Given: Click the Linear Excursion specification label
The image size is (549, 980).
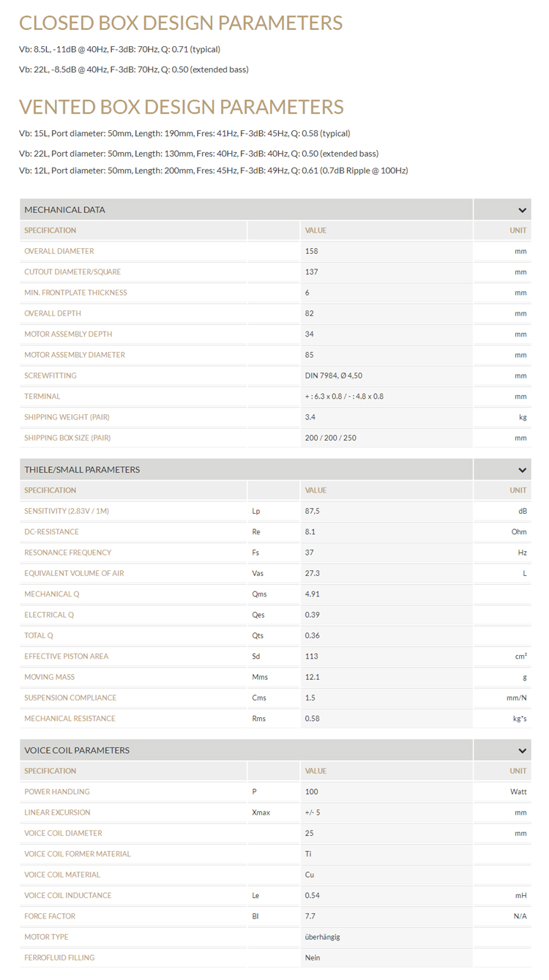Looking at the screenshot, I should point(57,812).
